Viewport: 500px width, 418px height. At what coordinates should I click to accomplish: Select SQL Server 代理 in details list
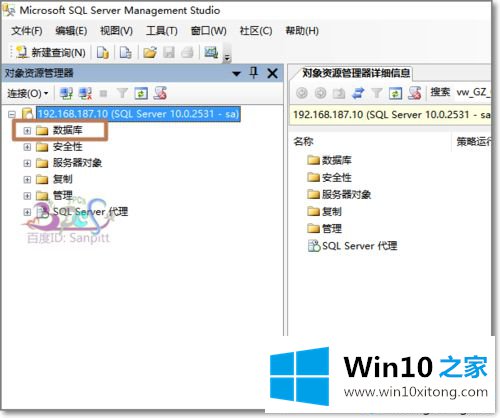[352, 246]
